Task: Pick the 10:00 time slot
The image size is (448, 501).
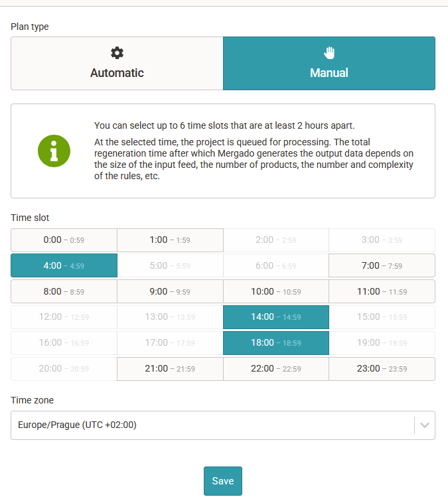Action: coord(276,291)
